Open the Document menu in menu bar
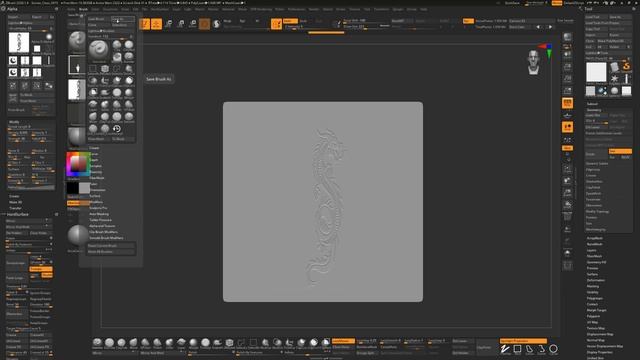 coord(110,9)
